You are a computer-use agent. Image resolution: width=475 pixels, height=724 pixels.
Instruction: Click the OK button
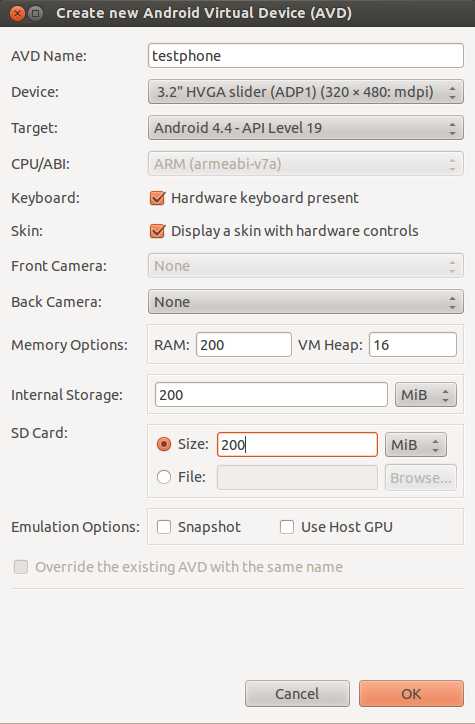[x=411, y=694]
